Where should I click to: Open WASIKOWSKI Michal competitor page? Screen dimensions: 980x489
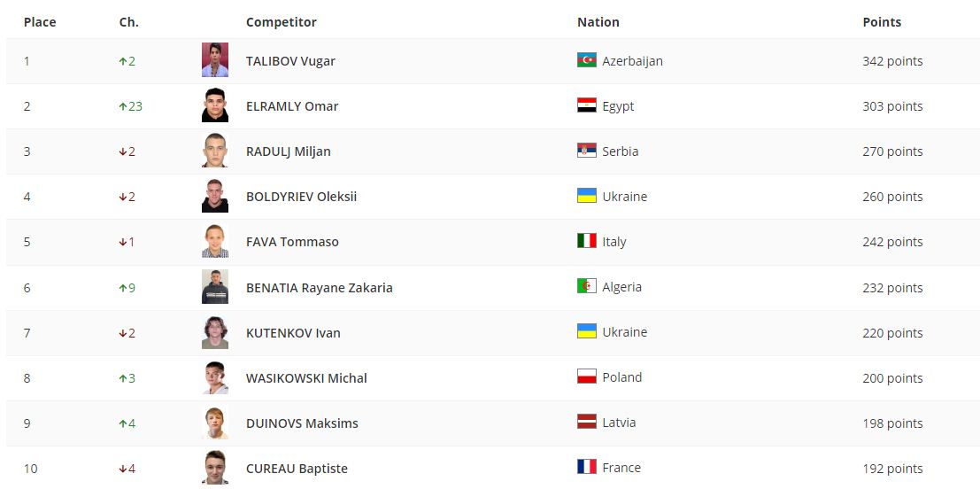pyautogui.click(x=306, y=378)
